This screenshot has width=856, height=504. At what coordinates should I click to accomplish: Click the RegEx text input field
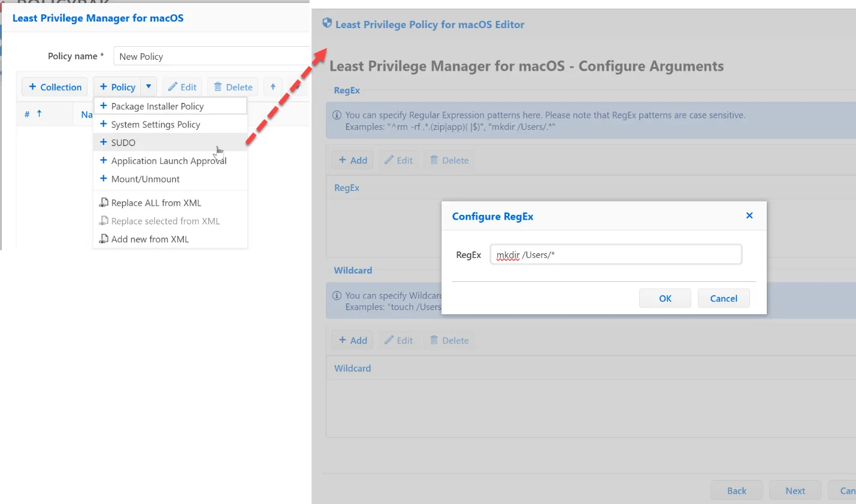616,254
